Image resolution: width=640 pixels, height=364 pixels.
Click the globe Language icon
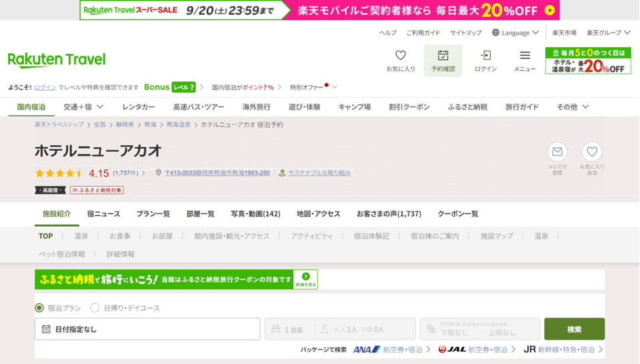(495, 32)
